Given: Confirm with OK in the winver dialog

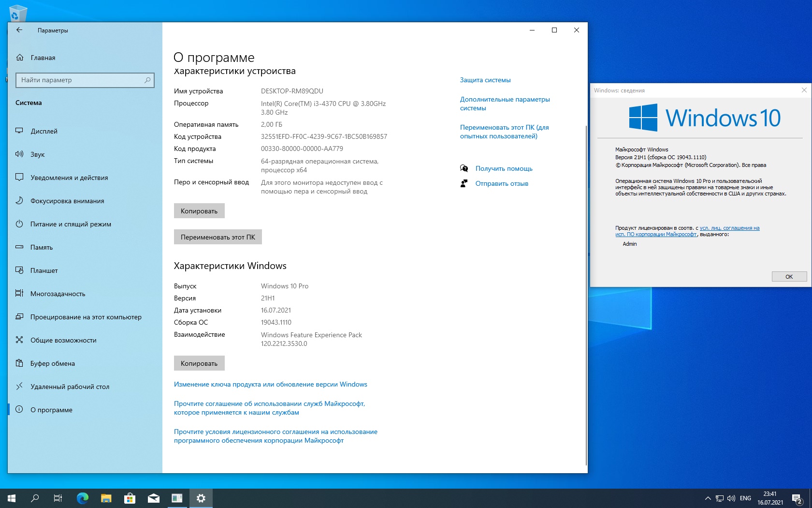Looking at the screenshot, I should pos(789,277).
